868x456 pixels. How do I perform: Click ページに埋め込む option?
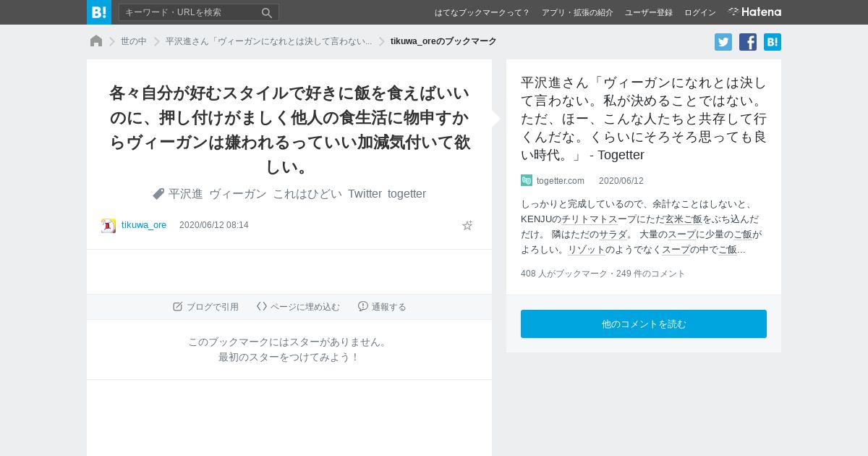pyautogui.click(x=298, y=307)
